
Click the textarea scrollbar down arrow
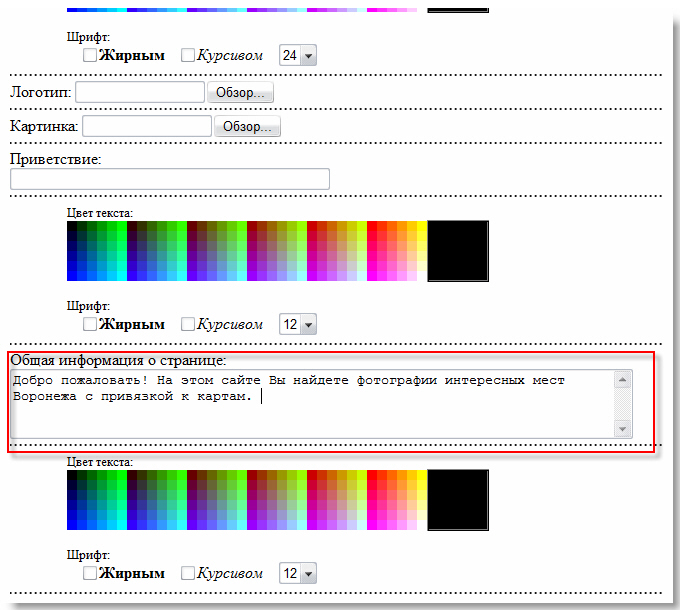pos(623,429)
